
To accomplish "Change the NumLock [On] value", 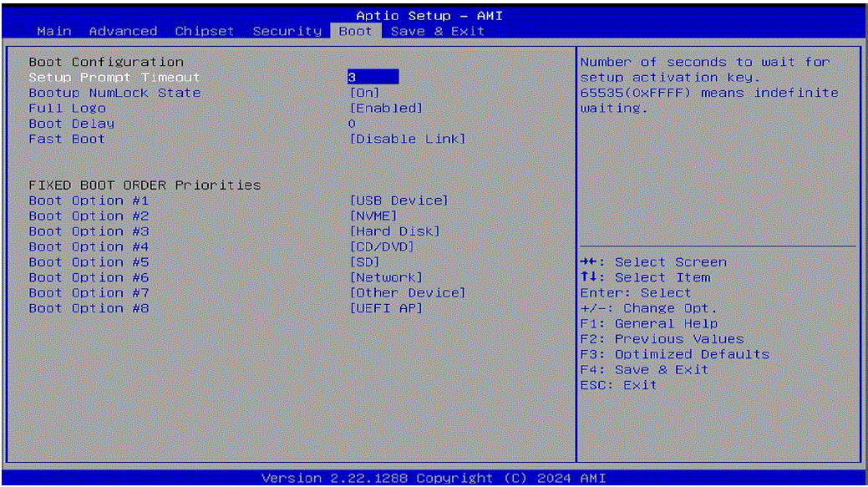I will (x=365, y=93).
